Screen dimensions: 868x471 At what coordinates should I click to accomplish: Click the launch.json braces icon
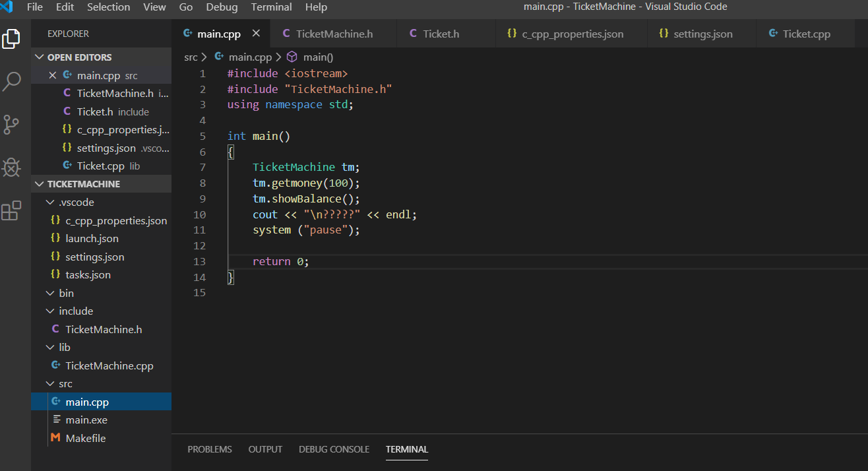tap(55, 238)
